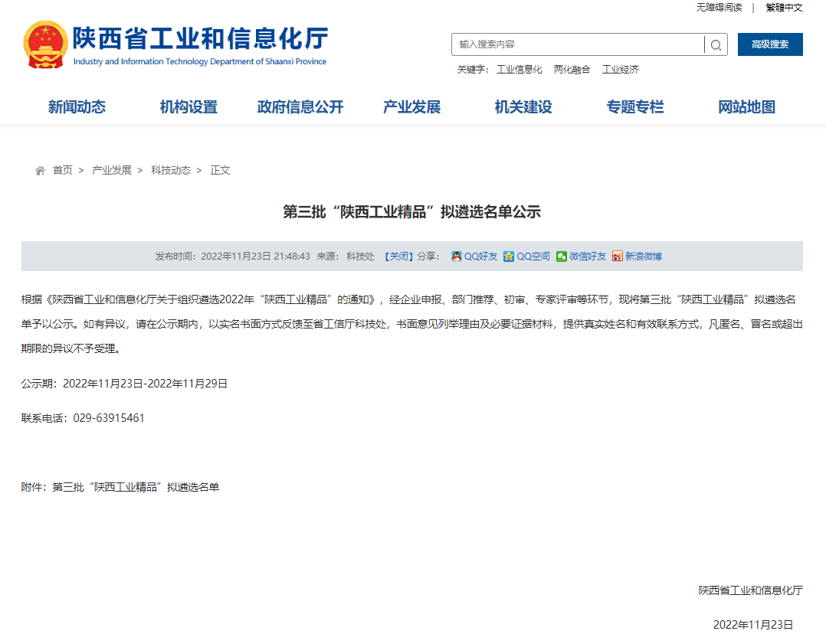Focus the 输入搜索内容 search field

578,44
